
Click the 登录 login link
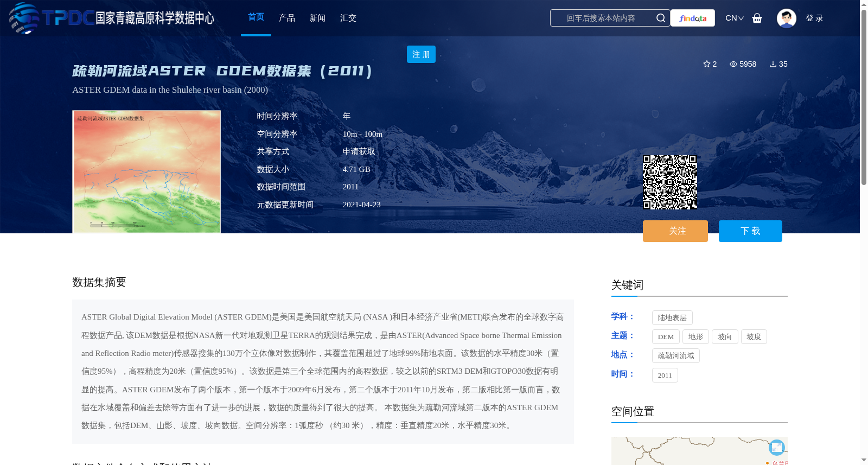click(814, 18)
